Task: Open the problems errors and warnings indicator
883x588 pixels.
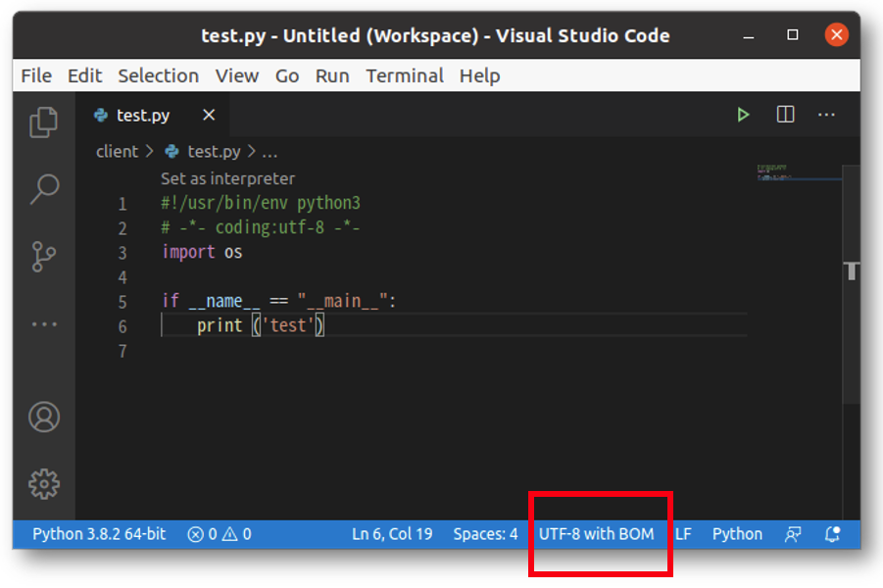Action: 220,534
